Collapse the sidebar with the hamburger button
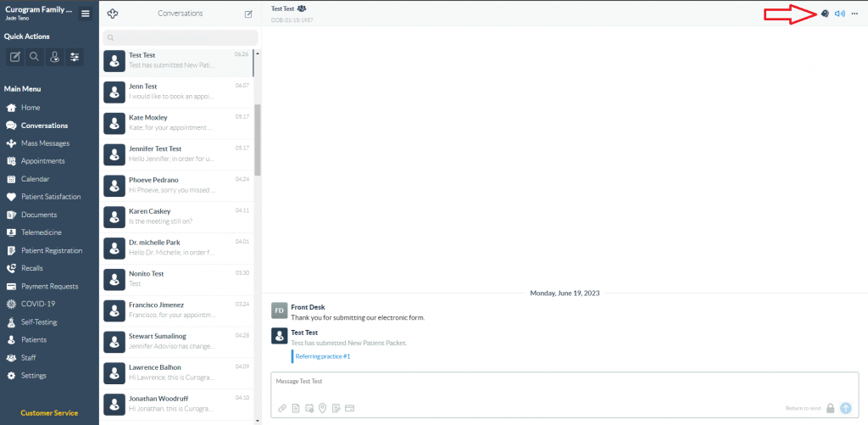 [x=85, y=14]
